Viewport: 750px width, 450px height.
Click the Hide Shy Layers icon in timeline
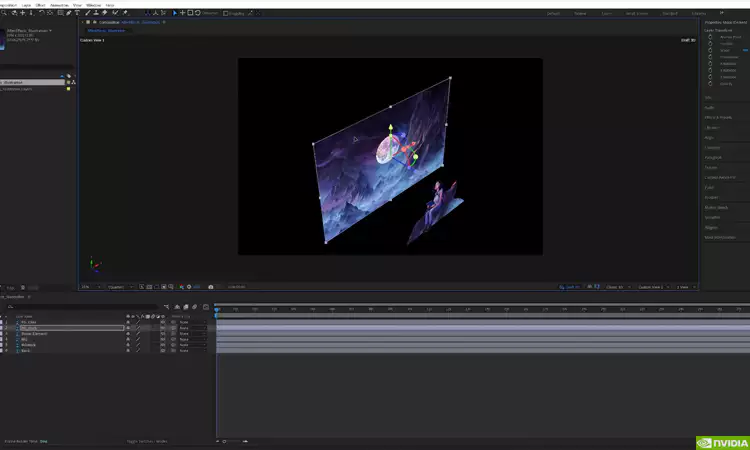[177, 307]
